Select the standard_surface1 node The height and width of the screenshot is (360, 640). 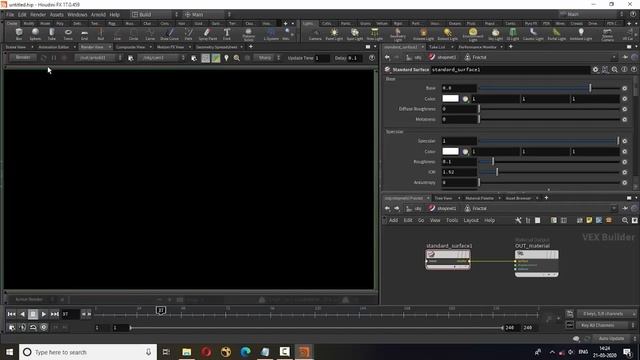tap(448, 259)
